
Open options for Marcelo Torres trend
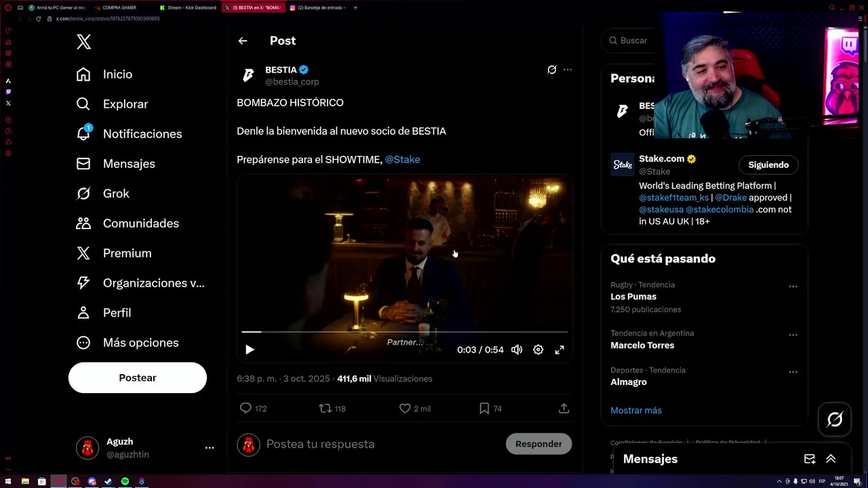793,335
